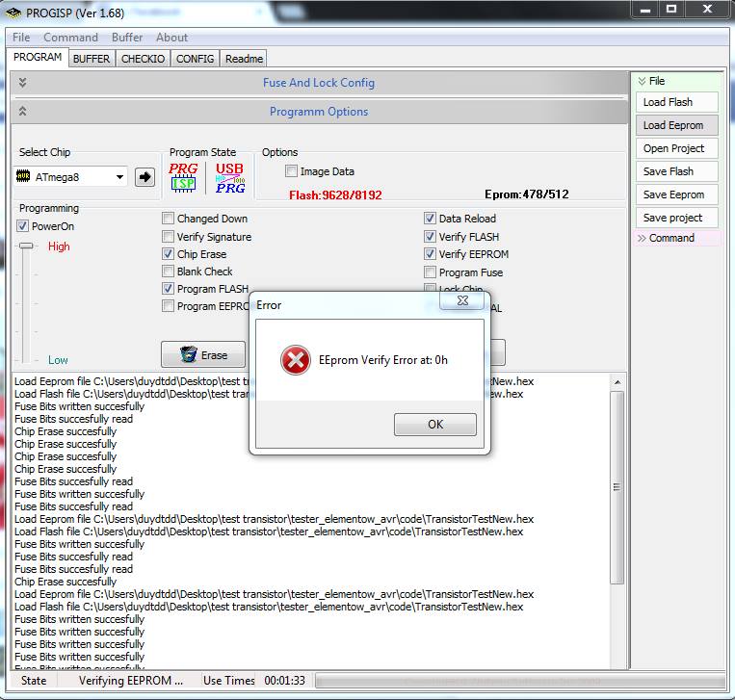
Task: Enable Blank Check checkbox
Action: point(168,272)
